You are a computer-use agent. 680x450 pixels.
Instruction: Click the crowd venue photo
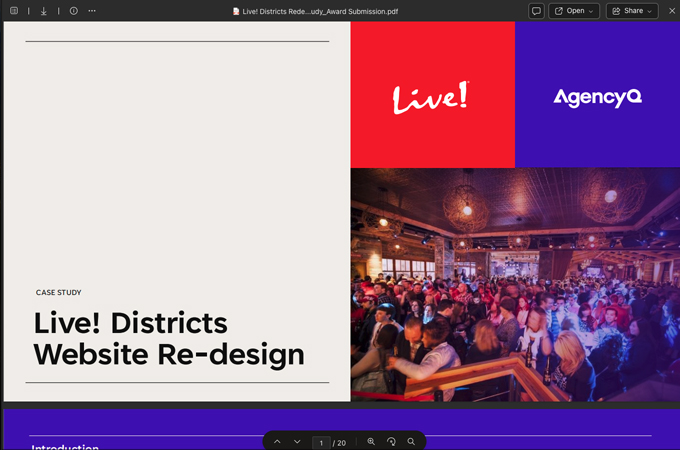(515, 284)
